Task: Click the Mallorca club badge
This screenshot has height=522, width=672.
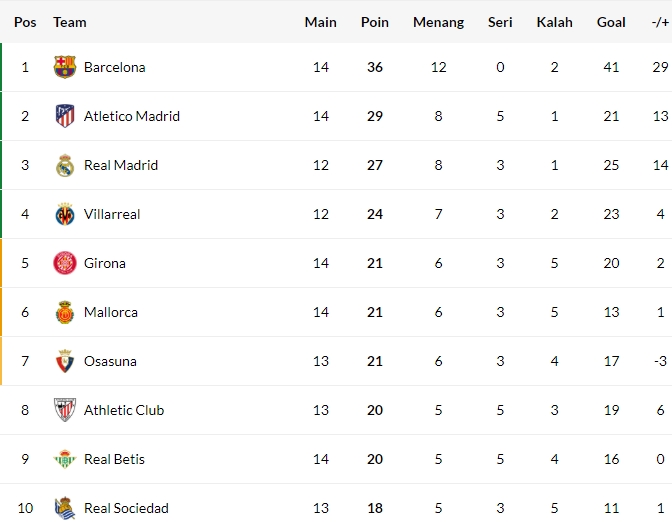Action: tap(65, 312)
